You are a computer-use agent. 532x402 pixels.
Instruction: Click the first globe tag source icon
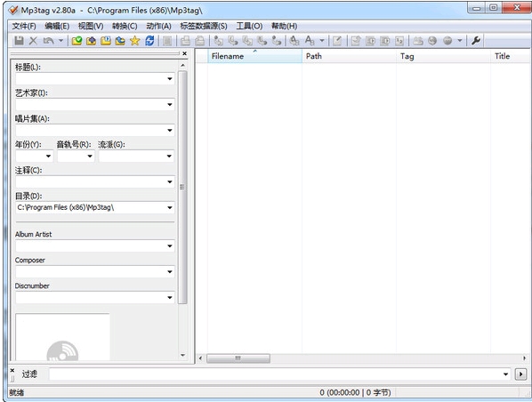tap(431, 41)
